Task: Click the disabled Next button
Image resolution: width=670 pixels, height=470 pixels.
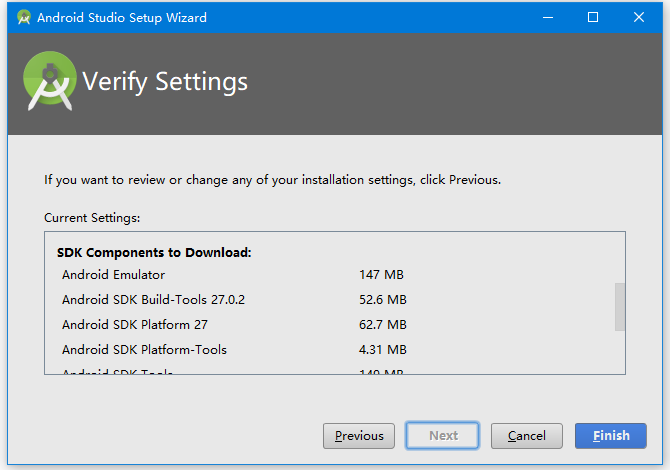Action: pyautogui.click(x=443, y=436)
